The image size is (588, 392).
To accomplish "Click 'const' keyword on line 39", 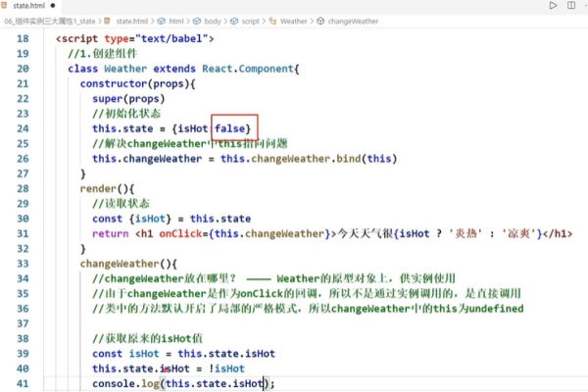I will pyautogui.click(x=107, y=354).
